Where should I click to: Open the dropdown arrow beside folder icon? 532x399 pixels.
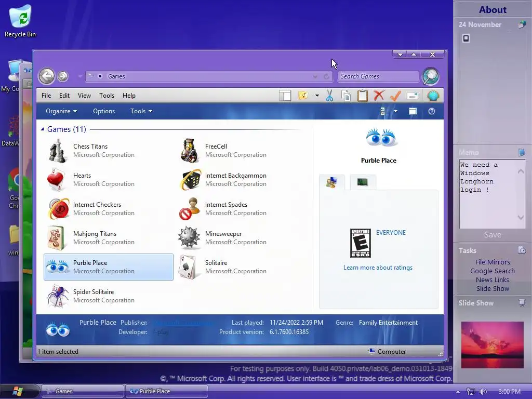click(x=317, y=96)
